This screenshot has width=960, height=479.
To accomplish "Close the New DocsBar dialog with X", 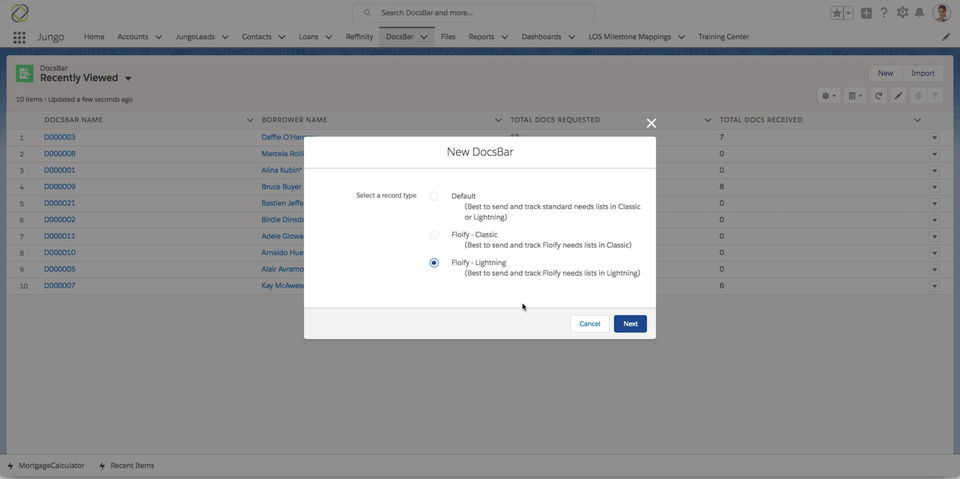I will click(651, 123).
